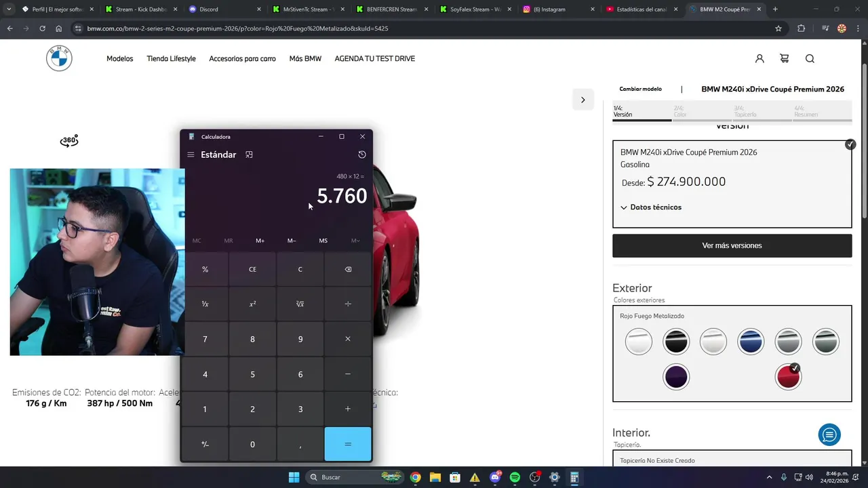Select the red Rojo Fuego Metalizado swatch
This screenshot has width=868, height=488.
click(x=788, y=377)
